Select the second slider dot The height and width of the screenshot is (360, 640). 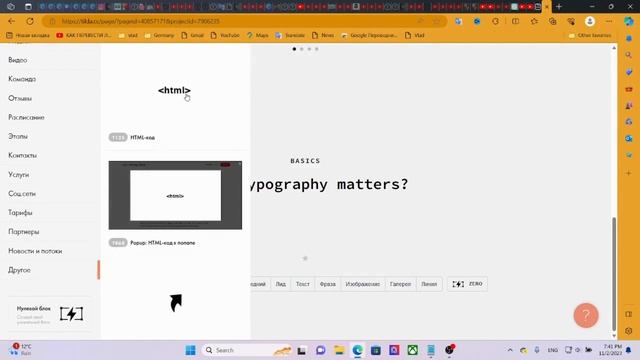click(302, 49)
